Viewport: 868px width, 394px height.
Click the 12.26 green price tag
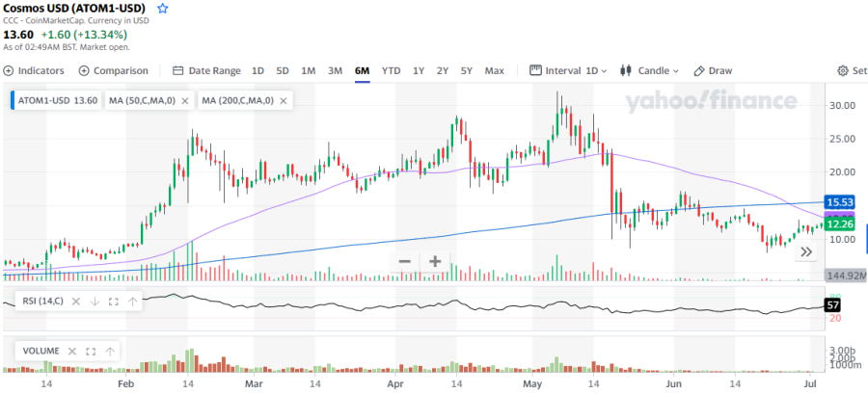pos(840,223)
